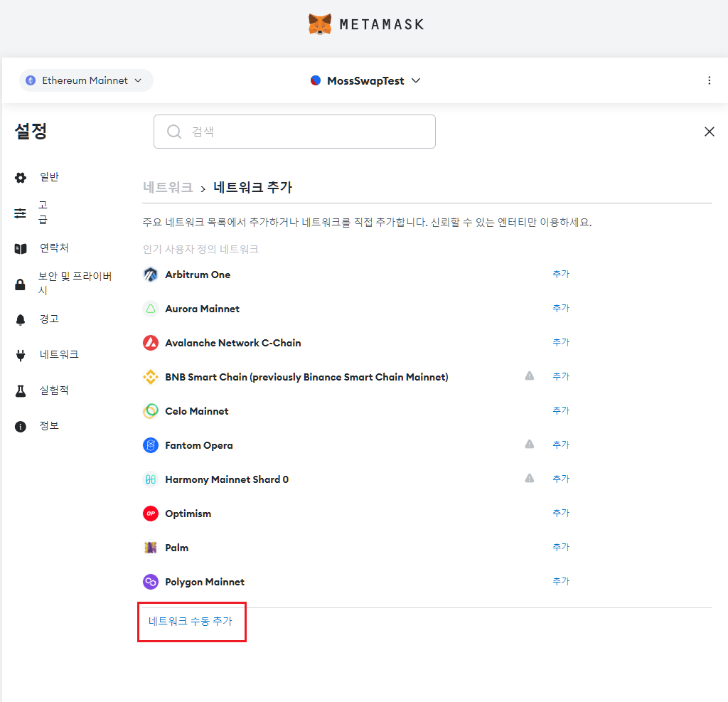728x702 pixels.
Task: Open the 일반 settings tab
Action: point(49,177)
